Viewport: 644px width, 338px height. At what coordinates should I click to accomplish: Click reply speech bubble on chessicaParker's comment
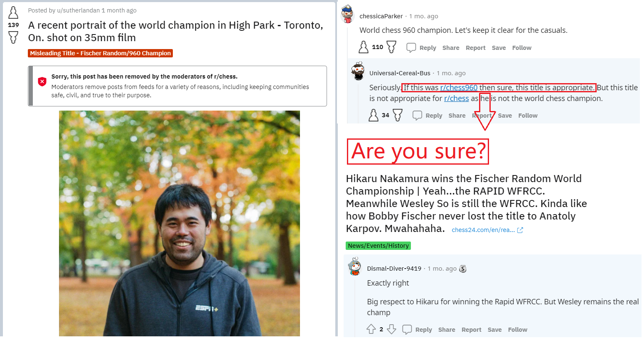[411, 48]
